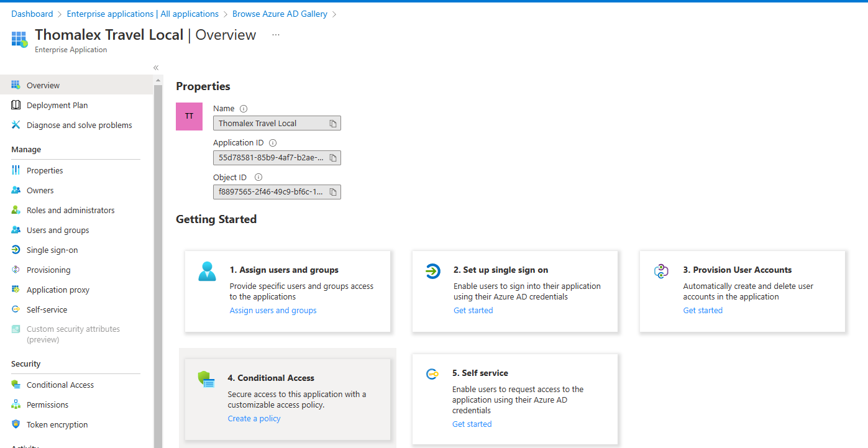868x448 pixels.
Task: Click the info icon next to Application ID
Action: click(273, 143)
